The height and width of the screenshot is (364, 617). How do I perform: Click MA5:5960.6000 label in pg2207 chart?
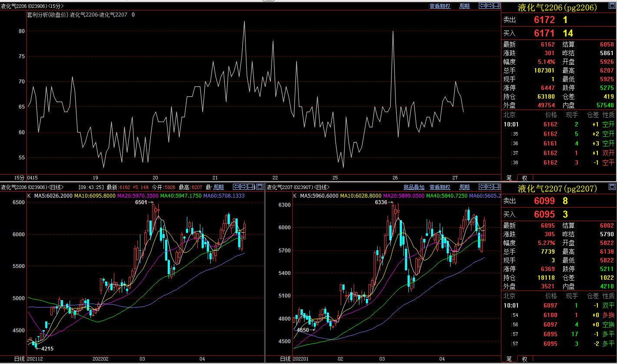pyautogui.click(x=318, y=196)
